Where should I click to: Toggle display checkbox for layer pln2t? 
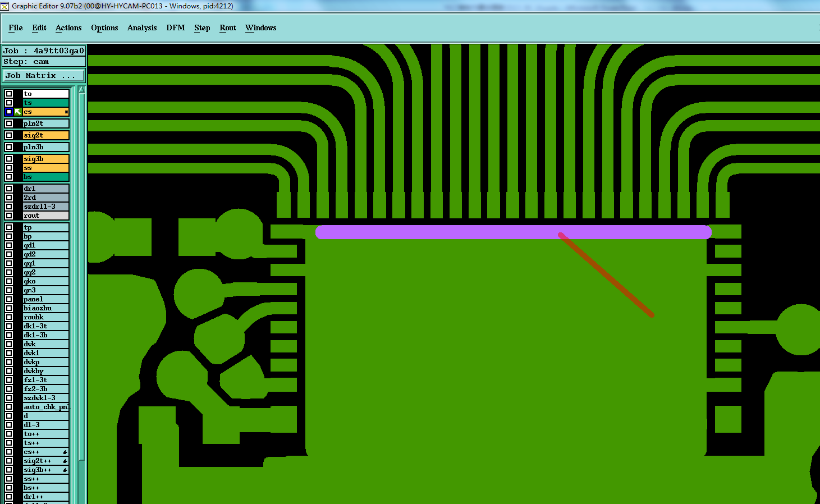[9, 123]
